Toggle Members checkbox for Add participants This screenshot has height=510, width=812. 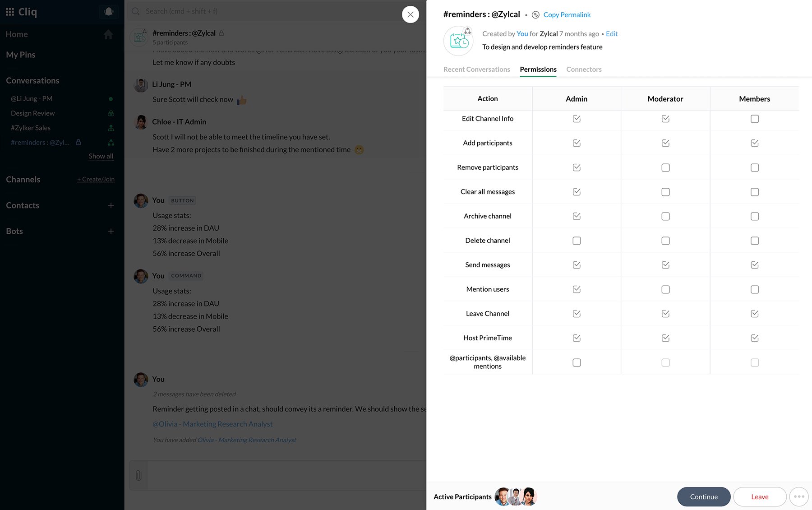[755, 143]
